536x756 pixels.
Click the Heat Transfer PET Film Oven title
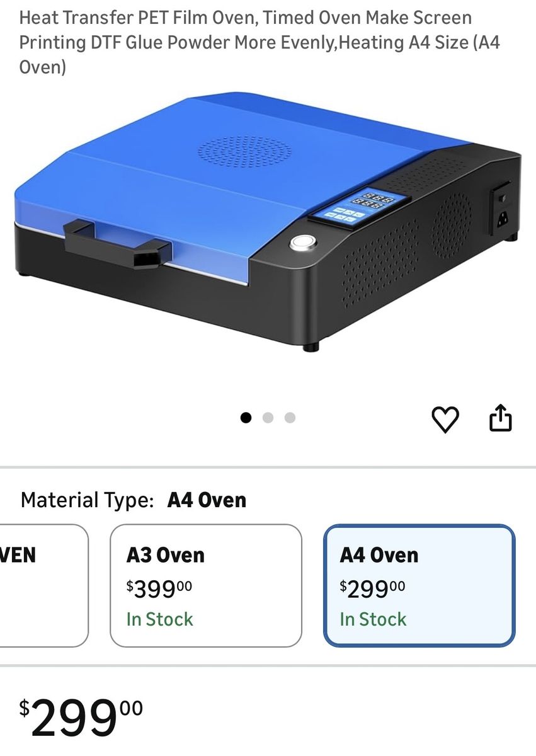259,42
